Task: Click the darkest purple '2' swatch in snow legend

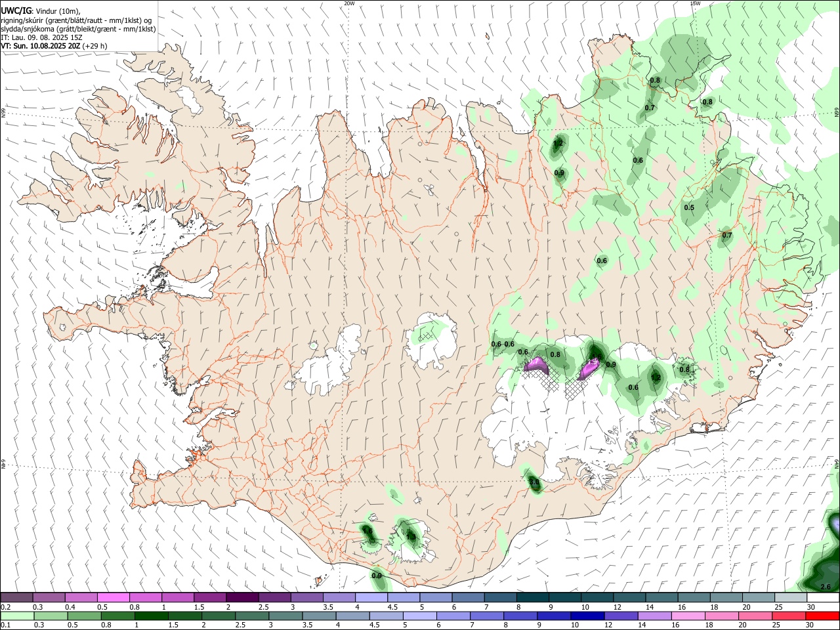Action: pyautogui.click(x=241, y=598)
